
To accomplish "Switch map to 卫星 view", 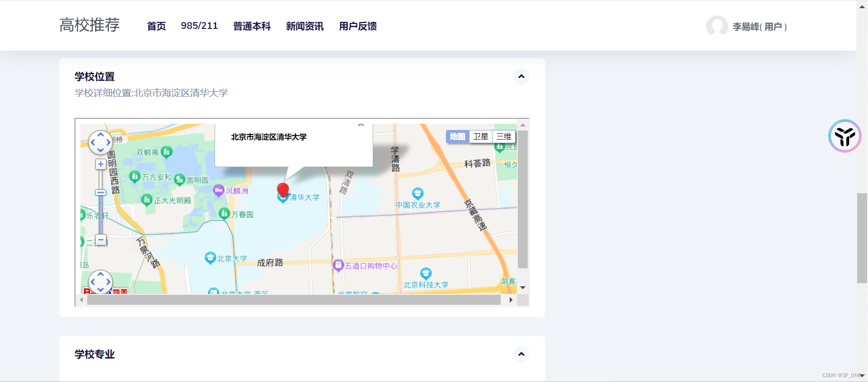I will point(481,136).
